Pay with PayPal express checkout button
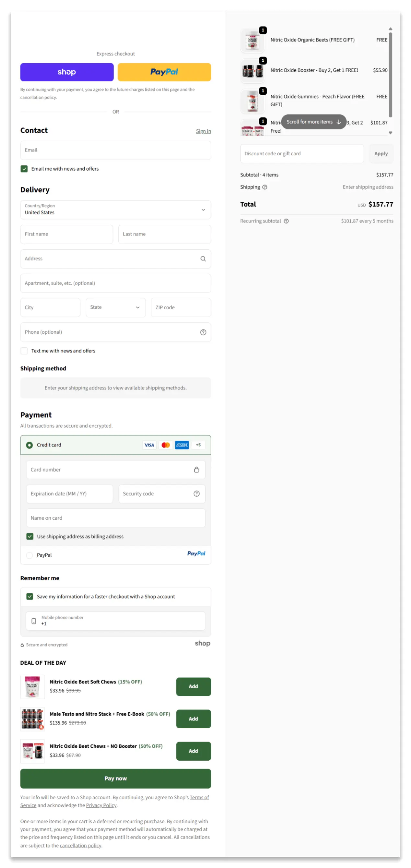Viewport: 411px width, 868px height. 164,72
